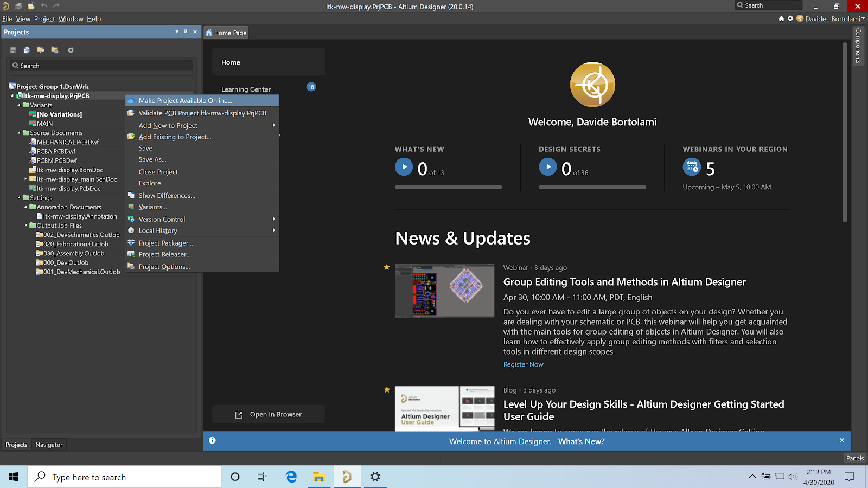Expand ltk-mw-display_main.SchDoc in the tree
This screenshot has height=488, width=868.
click(25, 178)
